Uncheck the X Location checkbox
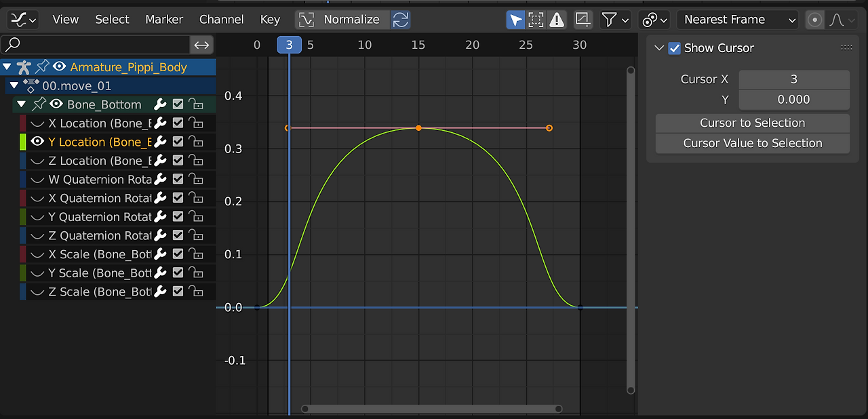This screenshot has width=868, height=419. coord(178,123)
